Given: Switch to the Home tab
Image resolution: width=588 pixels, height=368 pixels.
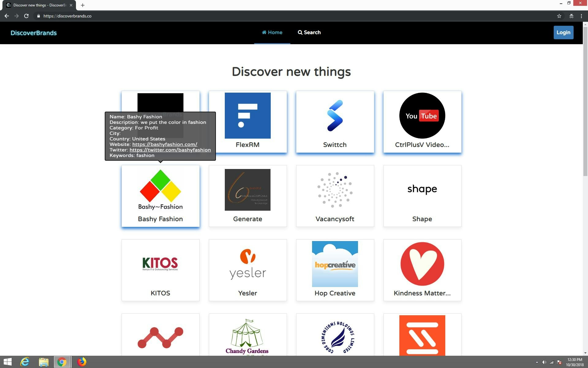Looking at the screenshot, I should (272, 32).
